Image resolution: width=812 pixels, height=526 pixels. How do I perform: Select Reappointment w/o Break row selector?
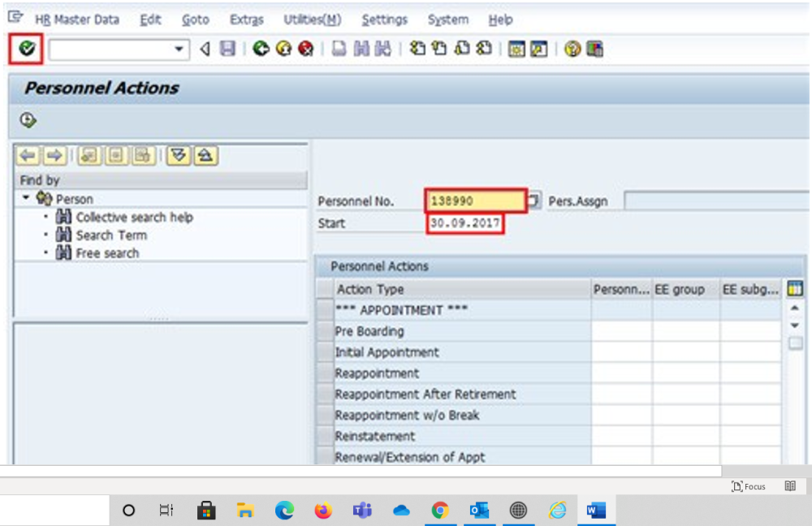[325, 416]
